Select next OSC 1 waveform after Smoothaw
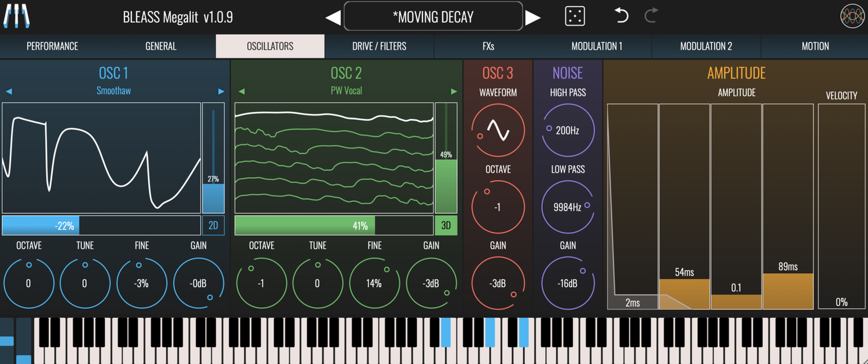The image size is (868, 364). coord(221,91)
